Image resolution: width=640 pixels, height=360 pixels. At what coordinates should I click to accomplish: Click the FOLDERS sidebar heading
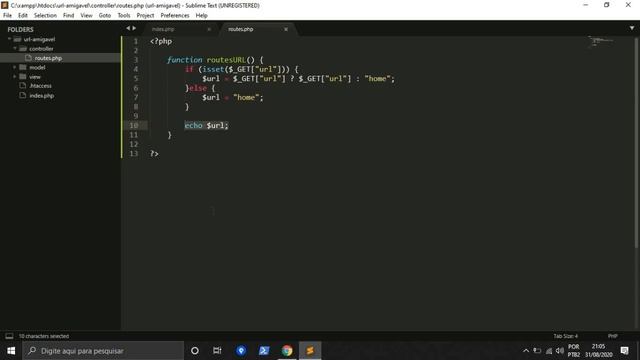point(20,29)
